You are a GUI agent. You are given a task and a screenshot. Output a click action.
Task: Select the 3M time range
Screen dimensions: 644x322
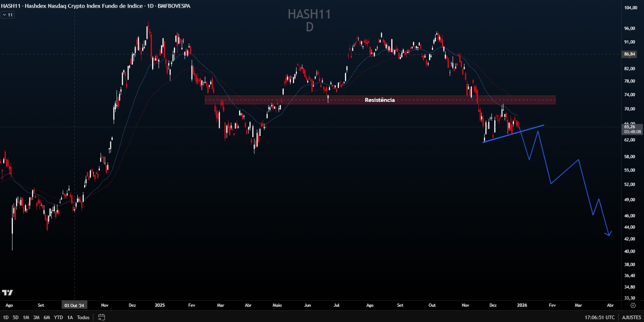tap(36, 318)
